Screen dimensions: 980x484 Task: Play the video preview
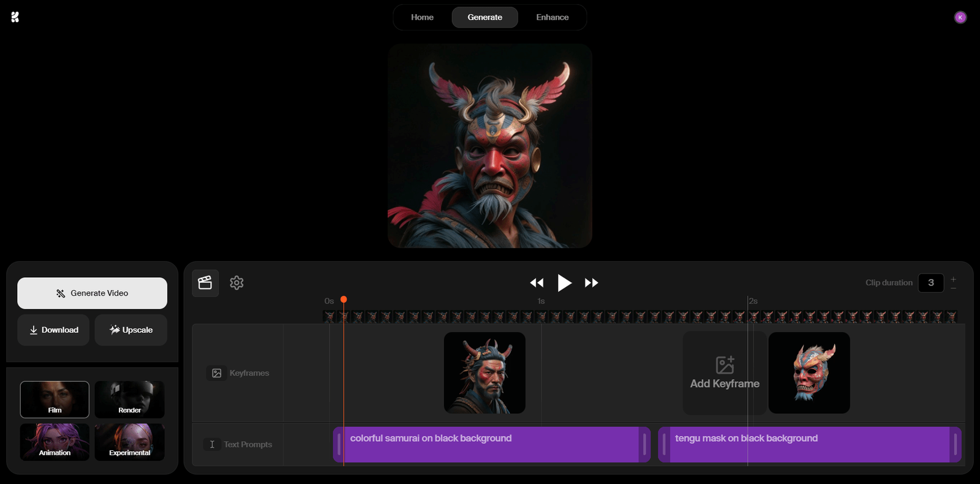point(564,283)
